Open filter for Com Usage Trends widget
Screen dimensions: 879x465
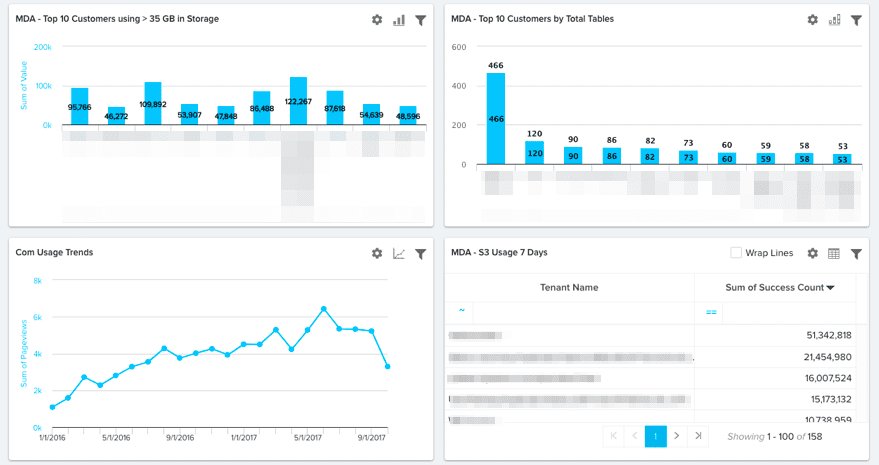(421, 254)
